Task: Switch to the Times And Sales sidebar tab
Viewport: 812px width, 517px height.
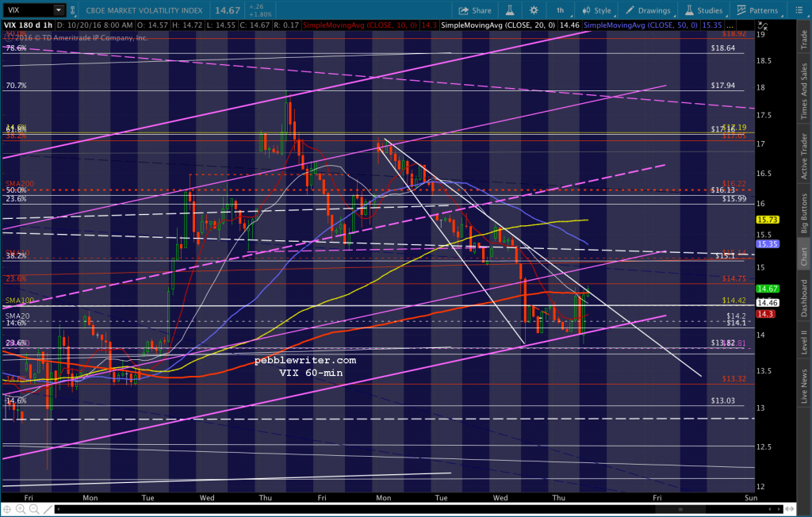Action: (804, 92)
